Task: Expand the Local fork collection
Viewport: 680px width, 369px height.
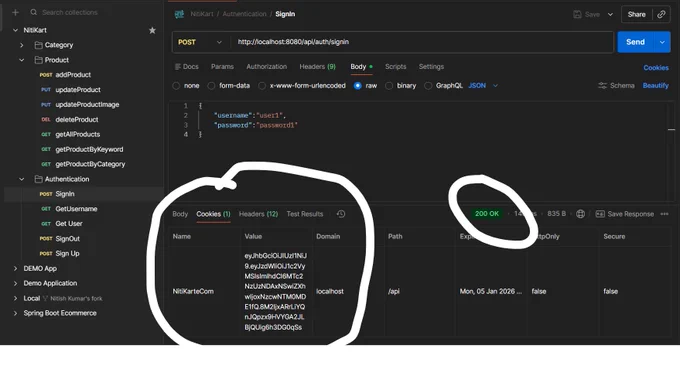Action: tap(16, 298)
